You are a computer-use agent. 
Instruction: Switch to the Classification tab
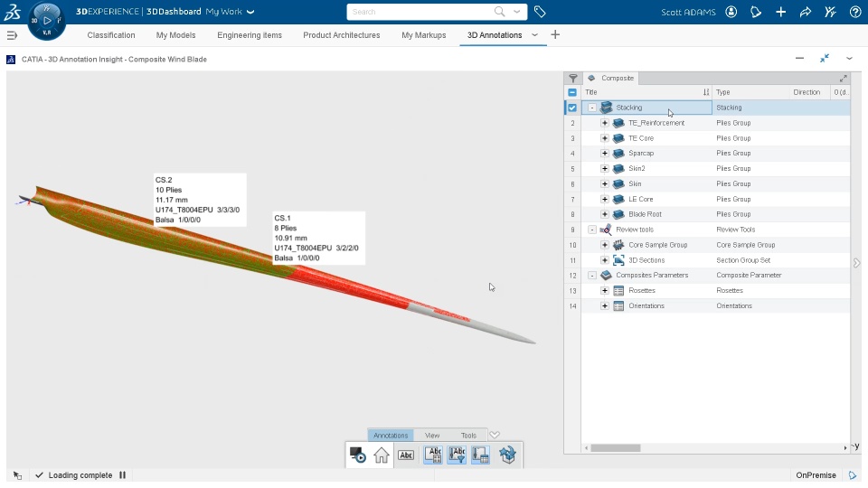tap(110, 35)
